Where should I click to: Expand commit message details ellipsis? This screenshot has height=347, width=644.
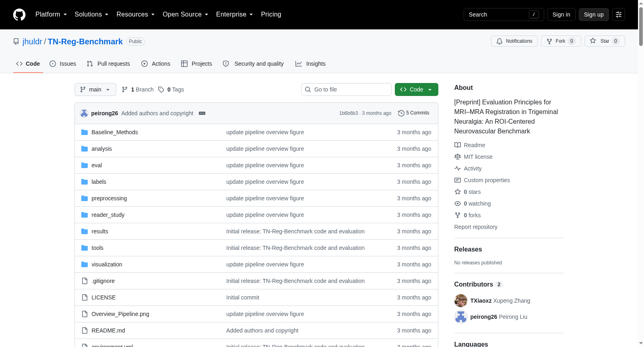click(x=202, y=113)
